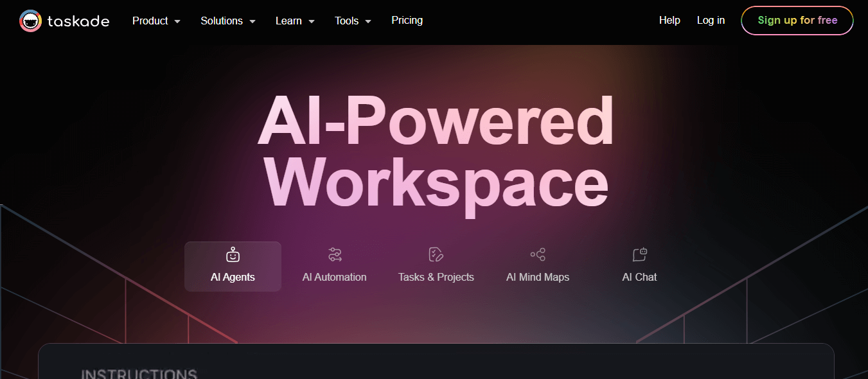868x379 pixels.
Task: Switch to the Tasks & Projects tab
Action: [x=436, y=267]
